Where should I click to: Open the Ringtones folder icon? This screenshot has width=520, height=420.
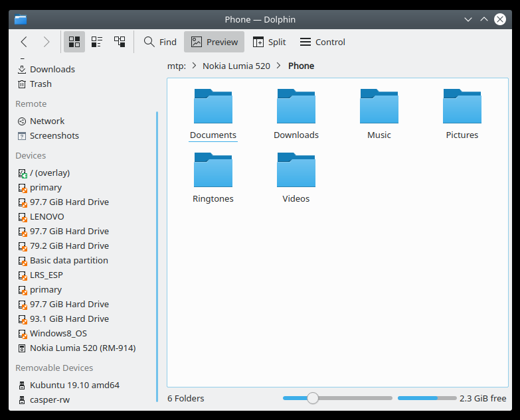click(213, 171)
